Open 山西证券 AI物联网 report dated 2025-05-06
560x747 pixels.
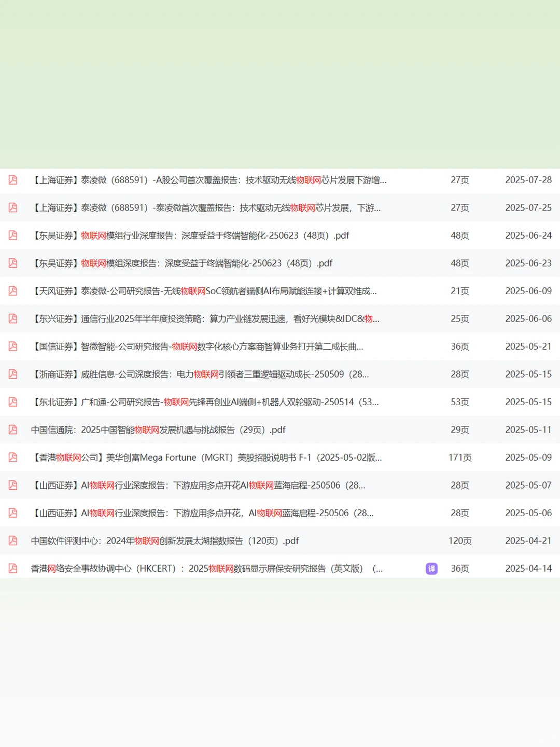click(202, 513)
